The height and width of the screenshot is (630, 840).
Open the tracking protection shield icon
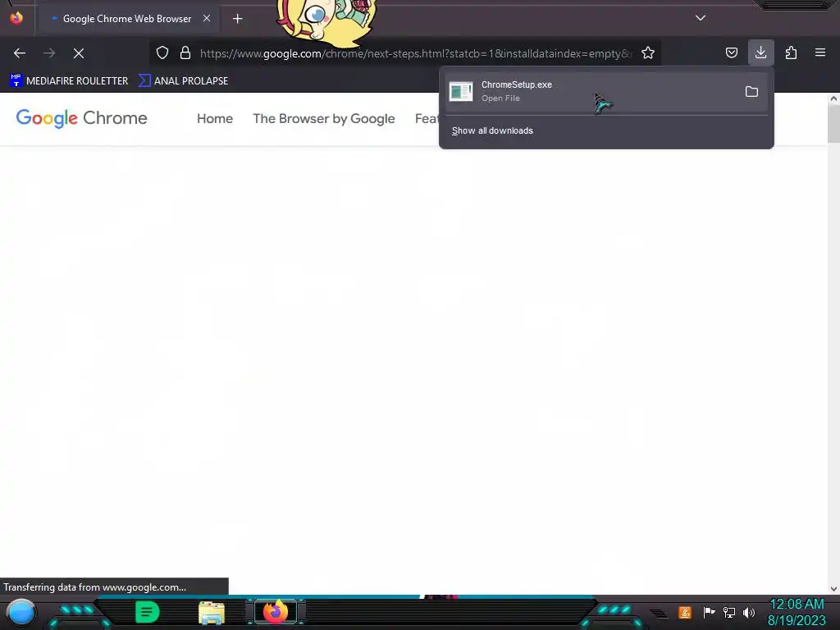coord(162,52)
